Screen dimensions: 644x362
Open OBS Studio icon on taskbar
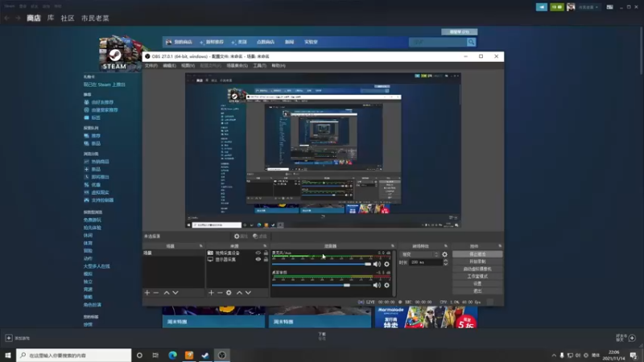pyautogui.click(x=222, y=355)
